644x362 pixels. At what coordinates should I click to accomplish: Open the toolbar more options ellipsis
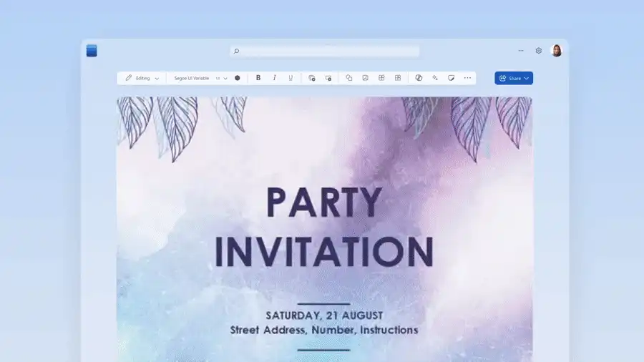(467, 77)
